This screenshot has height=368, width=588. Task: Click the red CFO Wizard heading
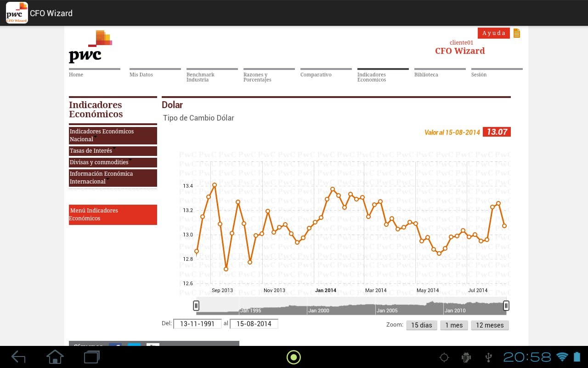(x=460, y=51)
